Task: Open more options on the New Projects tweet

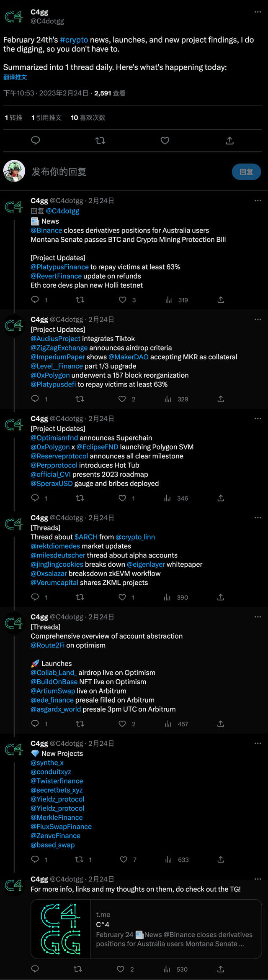Action: [x=258, y=743]
